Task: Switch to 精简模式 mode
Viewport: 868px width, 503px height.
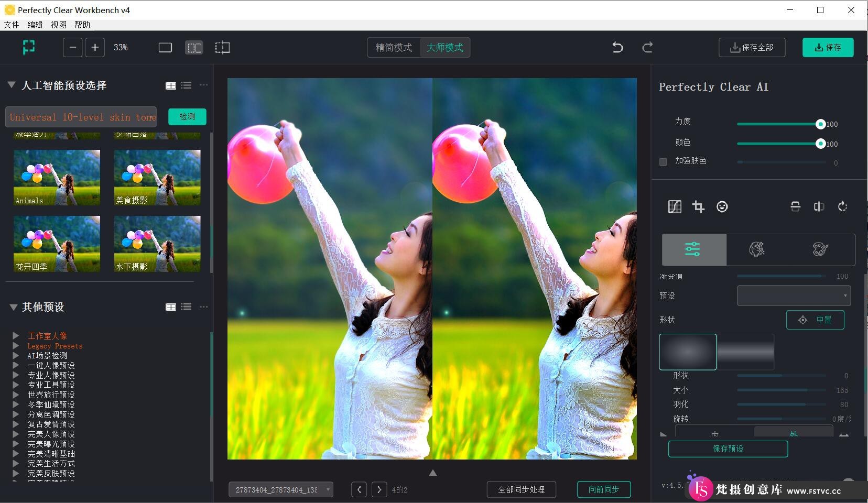Action: pyautogui.click(x=394, y=48)
